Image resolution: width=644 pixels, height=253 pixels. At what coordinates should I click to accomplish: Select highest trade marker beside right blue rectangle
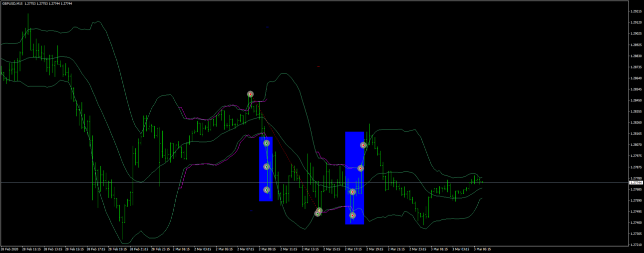363,145
